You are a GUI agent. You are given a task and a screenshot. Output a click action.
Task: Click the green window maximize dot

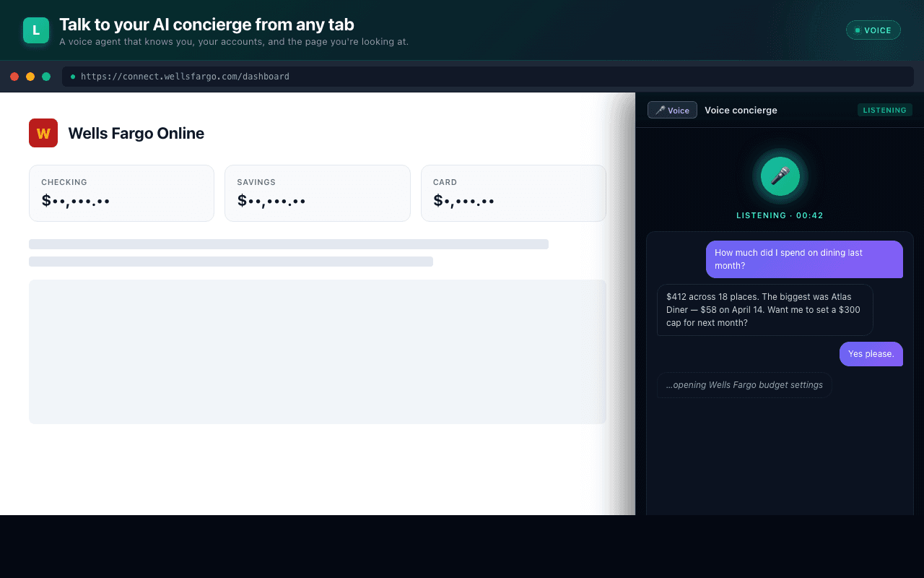click(46, 77)
